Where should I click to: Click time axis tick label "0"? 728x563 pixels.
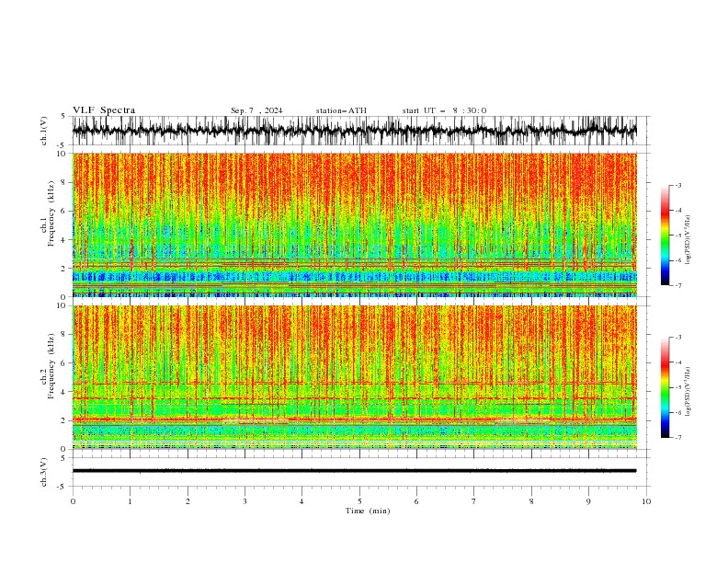(73, 501)
